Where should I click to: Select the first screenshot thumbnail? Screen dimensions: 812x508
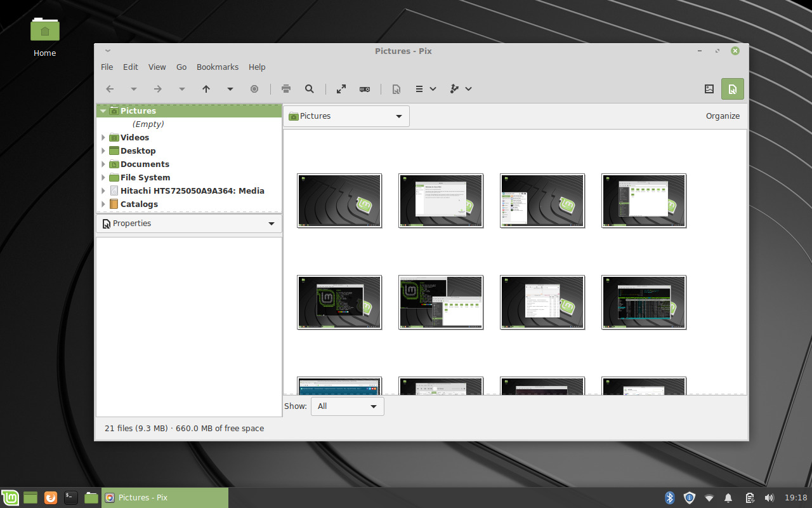click(x=339, y=201)
